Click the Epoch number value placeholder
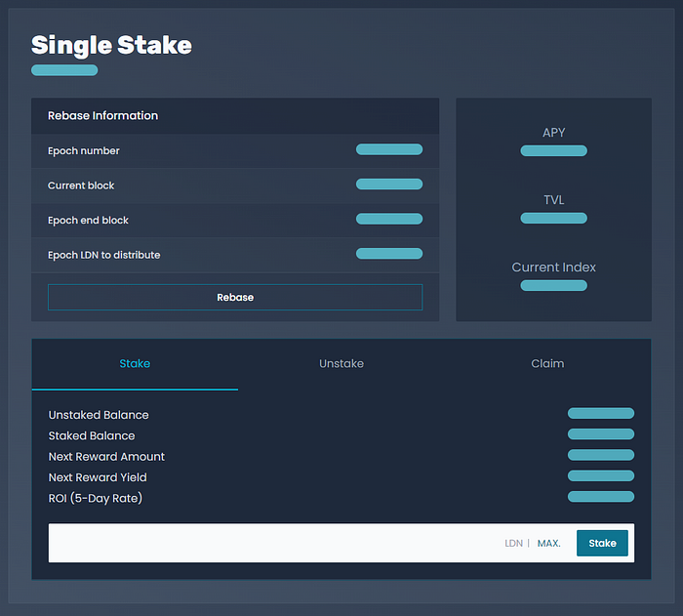 coord(388,150)
